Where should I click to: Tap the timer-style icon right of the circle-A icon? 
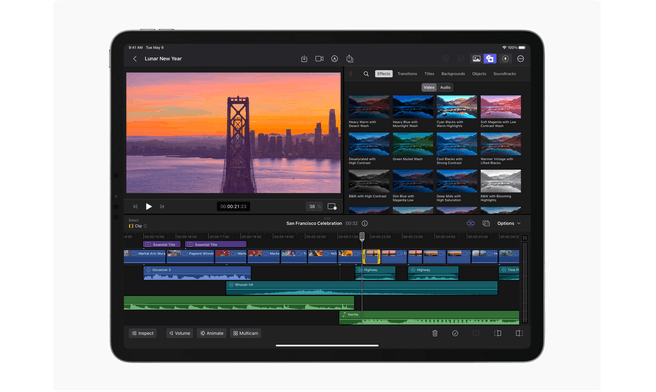350,59
